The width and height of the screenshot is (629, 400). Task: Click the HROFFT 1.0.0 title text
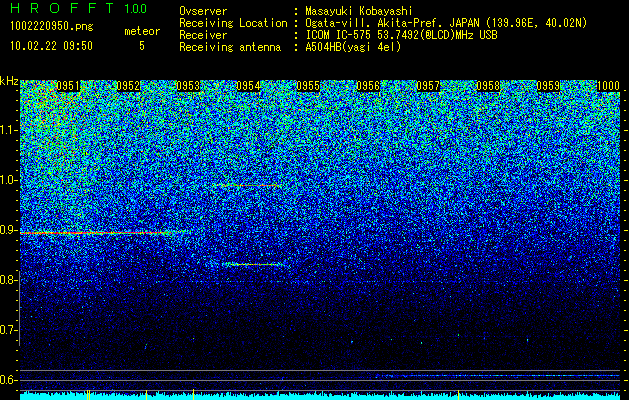[79, 8]
